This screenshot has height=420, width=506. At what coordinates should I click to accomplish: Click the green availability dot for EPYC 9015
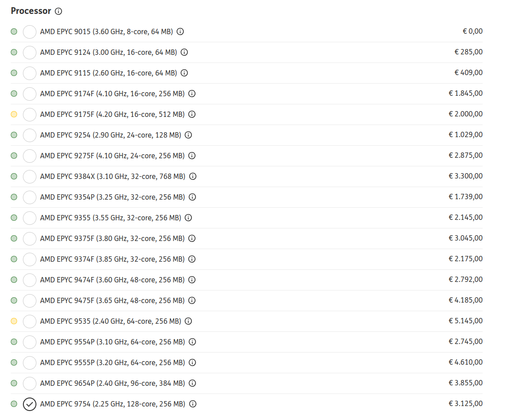coord(14,31)
